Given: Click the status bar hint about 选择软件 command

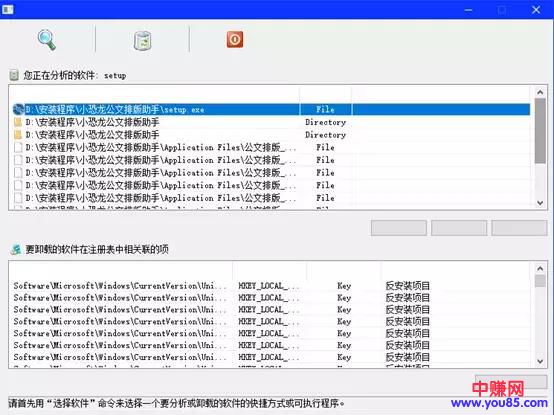Looking at the screenshot, I should point(176,403).
